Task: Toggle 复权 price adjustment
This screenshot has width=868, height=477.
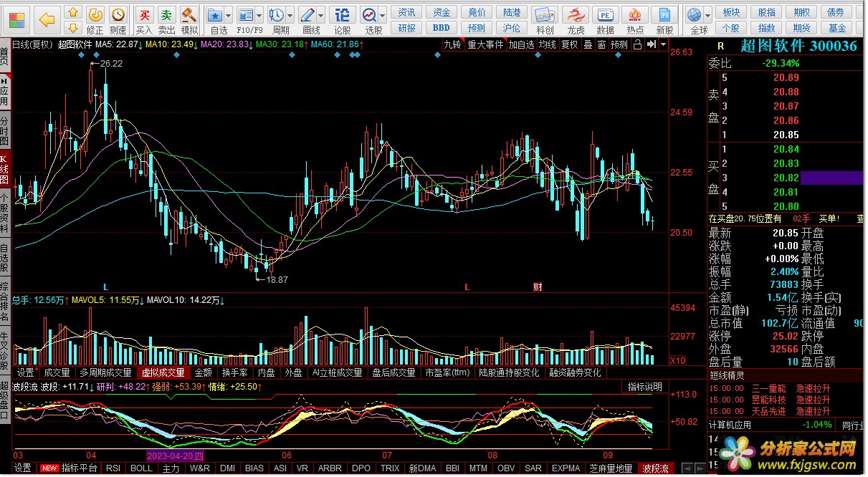Action: tap(570, 44)
